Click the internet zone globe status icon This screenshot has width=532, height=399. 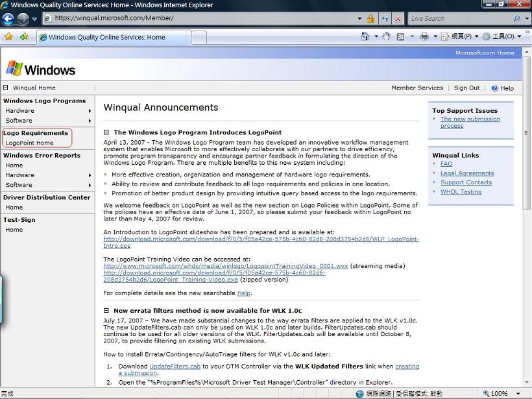point(359,394)
